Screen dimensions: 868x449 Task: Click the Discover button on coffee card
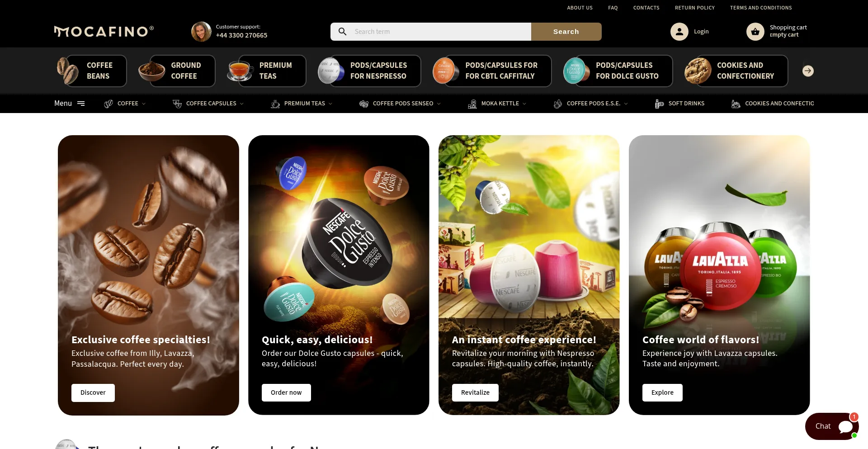click(93, 392)
